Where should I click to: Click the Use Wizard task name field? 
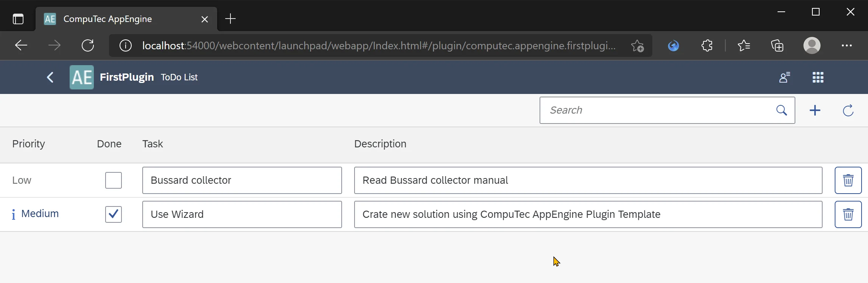[x=242, y=214]
